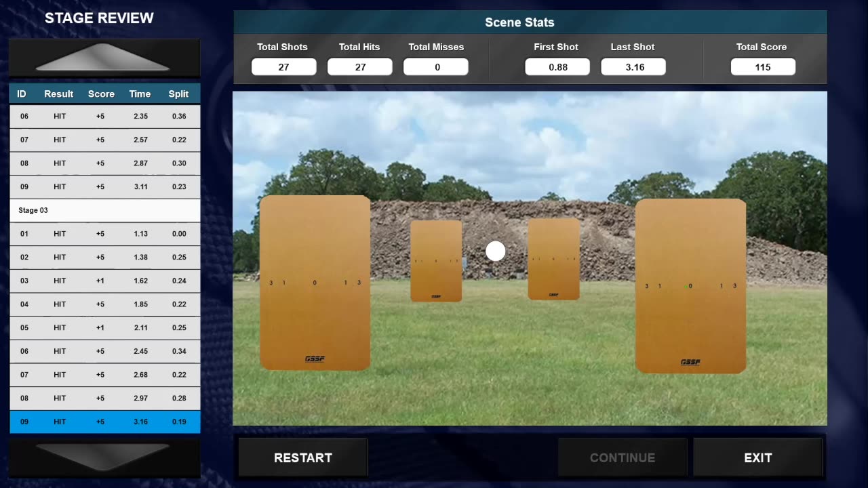Click the +1 score of shot 05
The width and height of the screenshot is (868, 488).
click(100, 327)
